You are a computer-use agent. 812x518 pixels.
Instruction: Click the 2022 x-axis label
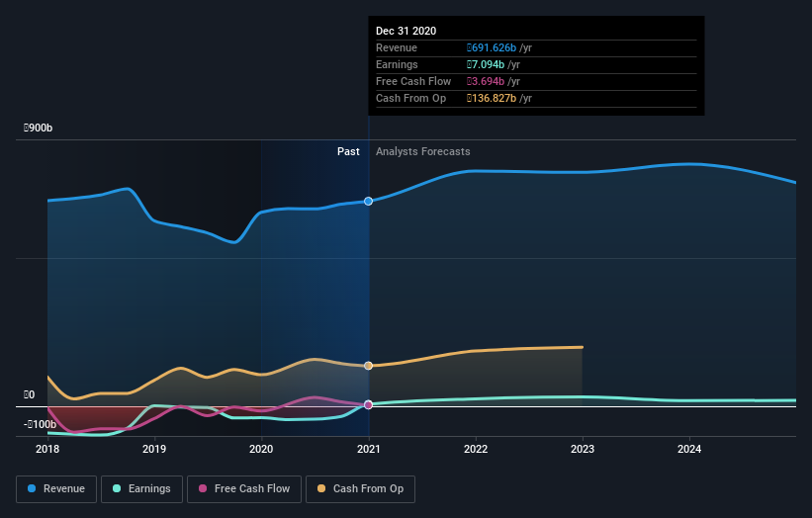coord(476,449)
